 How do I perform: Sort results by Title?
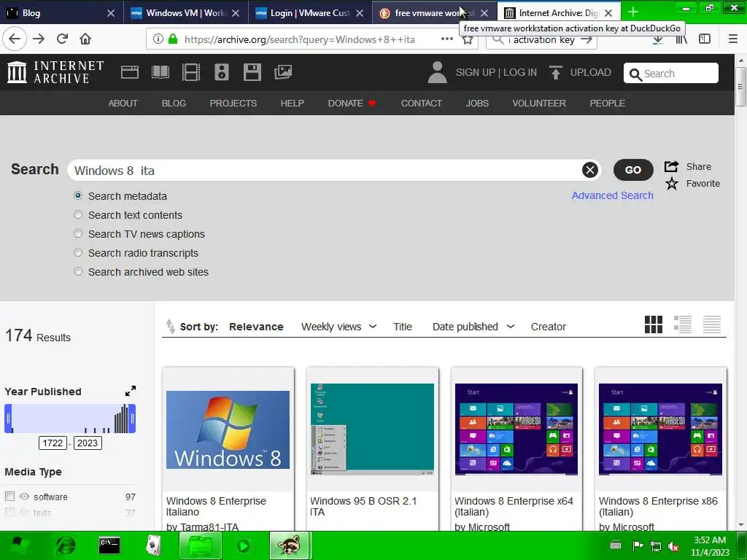click(x=403, y=327)
